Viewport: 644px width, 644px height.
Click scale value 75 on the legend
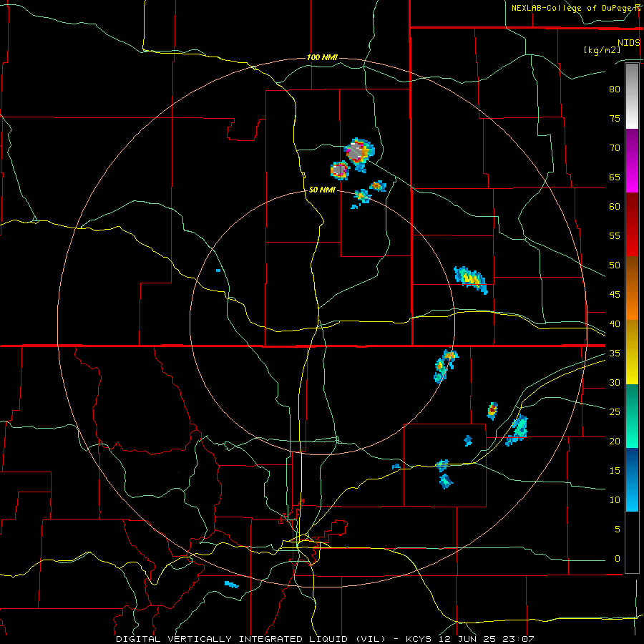tap(615, 119)
